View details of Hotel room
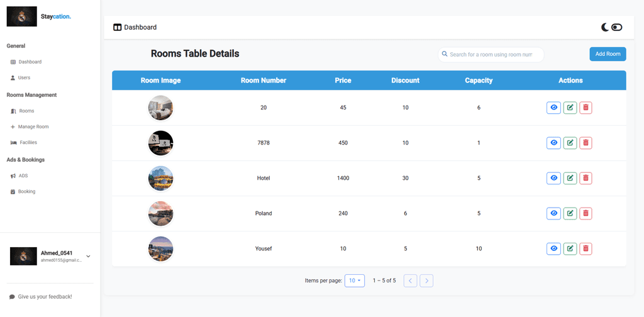 click(553, 178)
